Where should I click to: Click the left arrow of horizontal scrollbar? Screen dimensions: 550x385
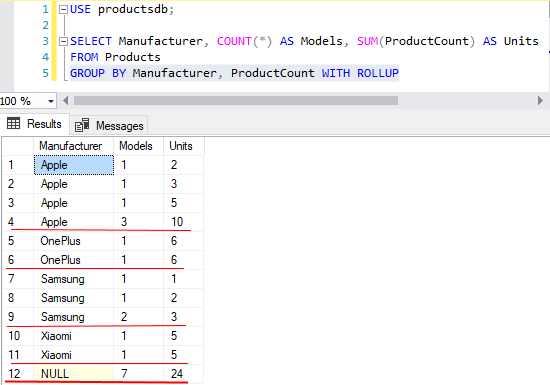coord(66,101)
